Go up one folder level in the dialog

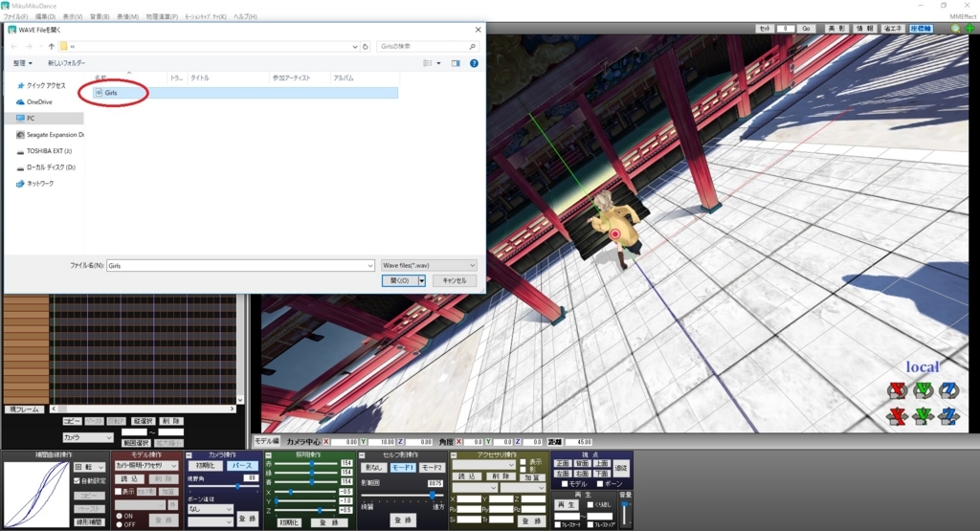pyautogui.click(x=52, y=46)
